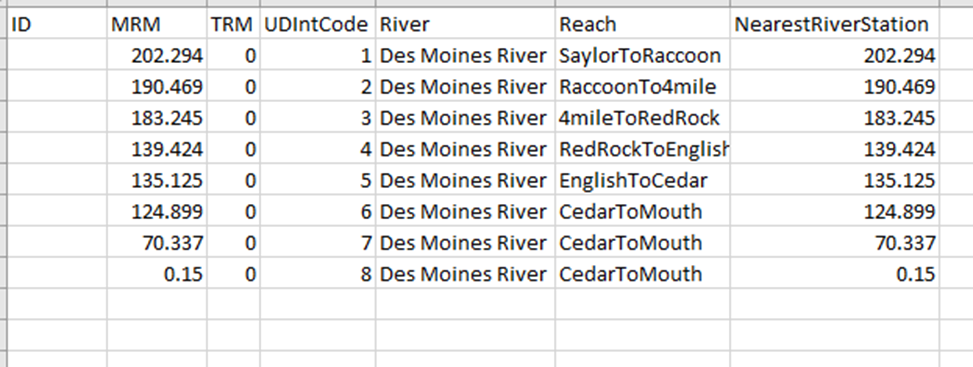Select the MRM column header cell
This screenshot has width=973, height=367.
coord(157,24)
